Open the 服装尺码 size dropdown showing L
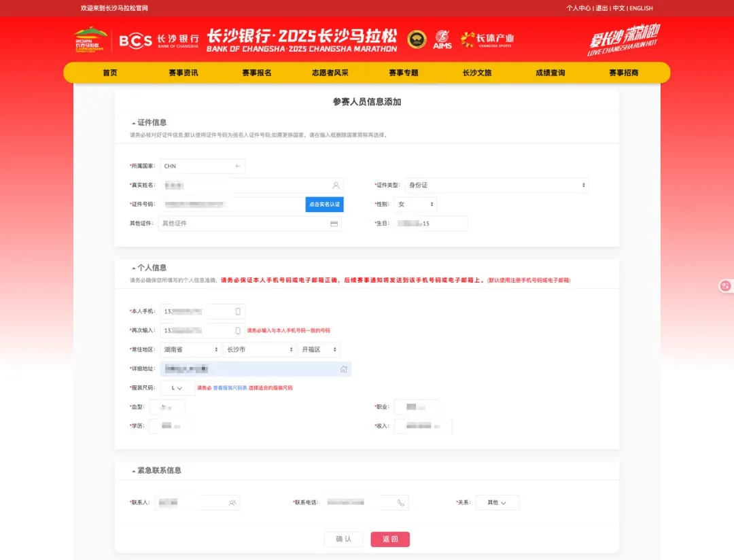 [x=177, y=388]
